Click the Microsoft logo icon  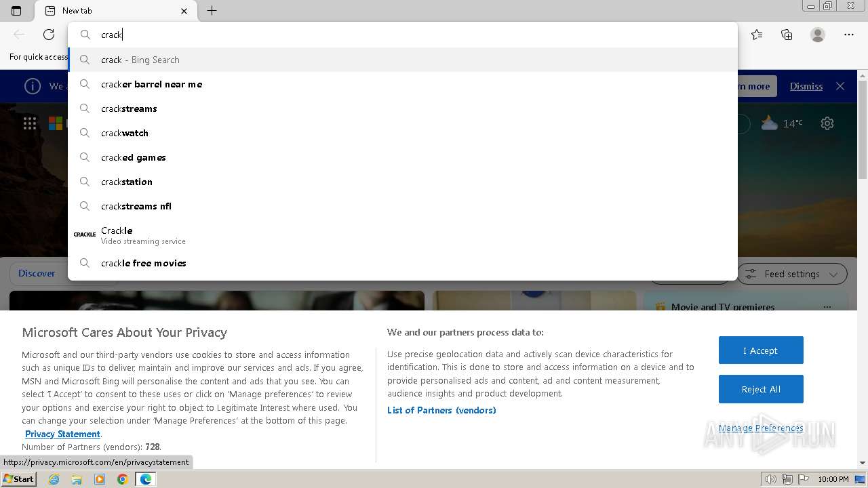[x=56, y=123]
